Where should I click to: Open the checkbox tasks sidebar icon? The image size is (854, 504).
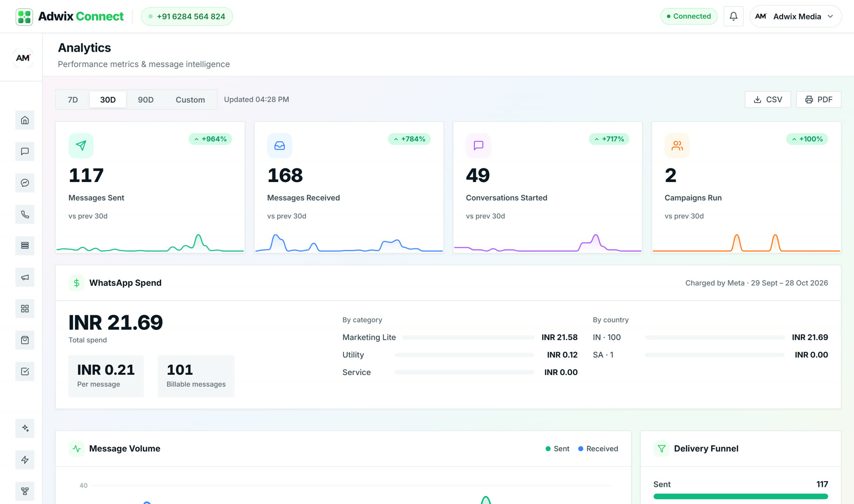click(25, 371)
